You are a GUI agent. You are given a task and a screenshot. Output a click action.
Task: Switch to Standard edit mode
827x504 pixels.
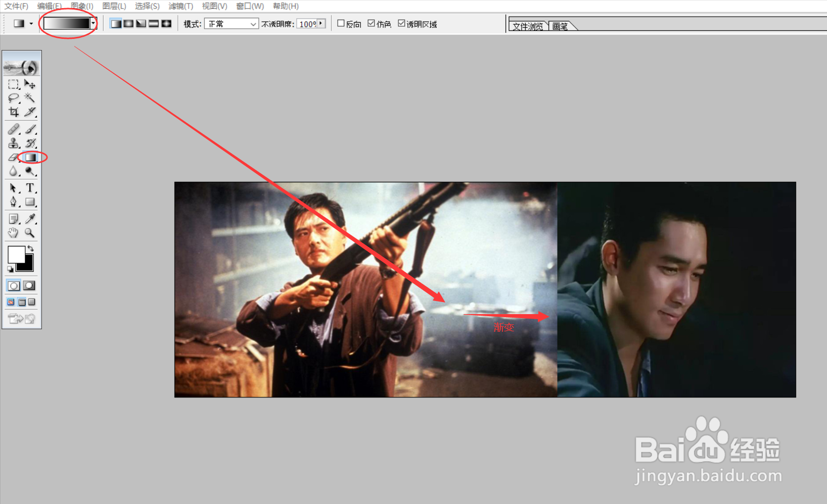14,286
